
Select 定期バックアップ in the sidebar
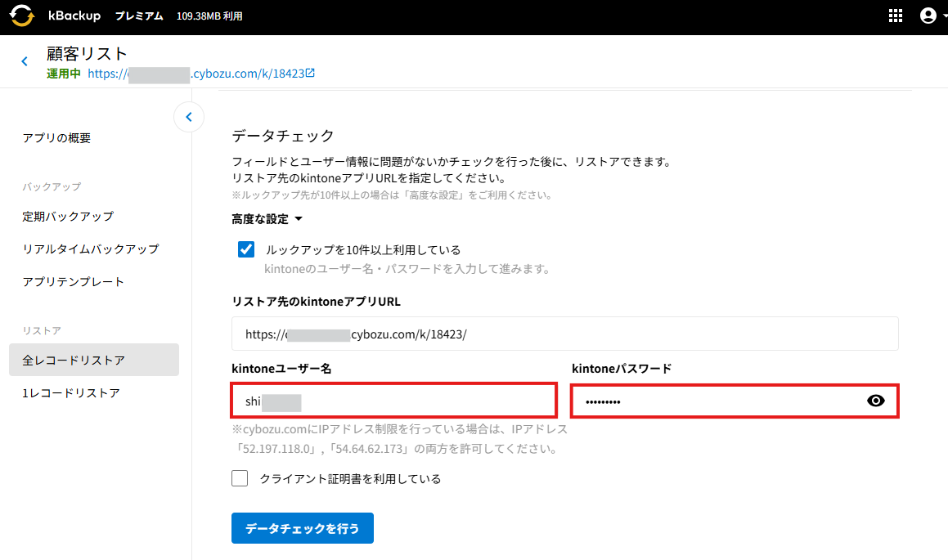[69, 217]
